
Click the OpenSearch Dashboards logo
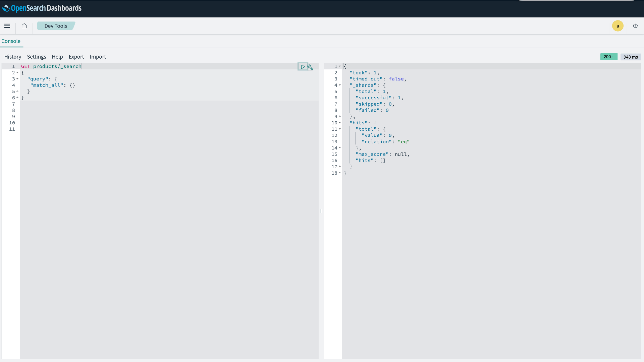pos(42,8)
